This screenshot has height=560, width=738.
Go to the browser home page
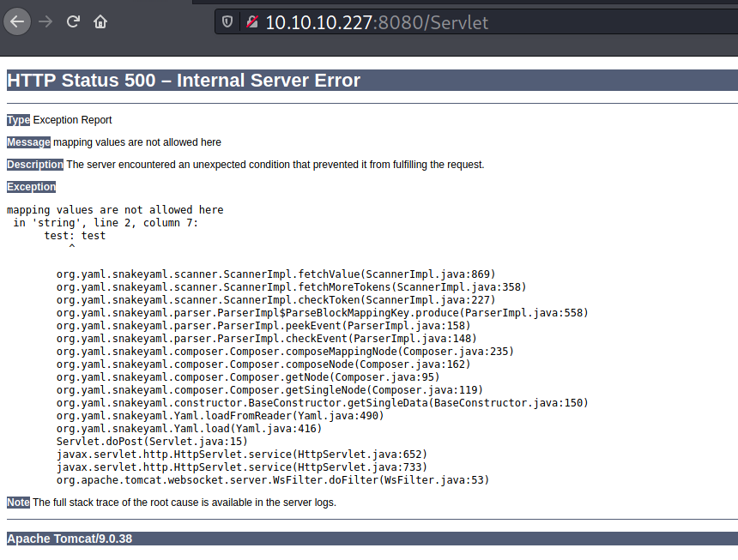(101, 21)
